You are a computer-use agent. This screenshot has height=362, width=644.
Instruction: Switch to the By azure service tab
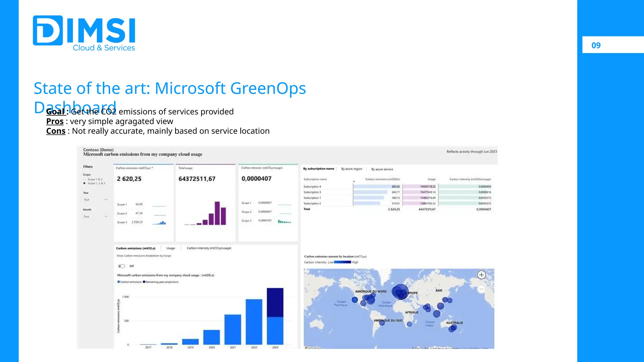(x=382, y=169)
